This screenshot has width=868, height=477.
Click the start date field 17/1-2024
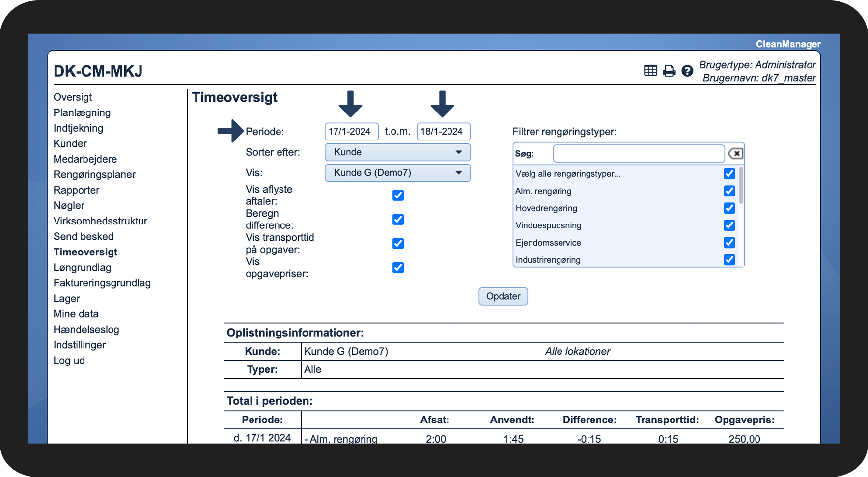pos(351,132)
